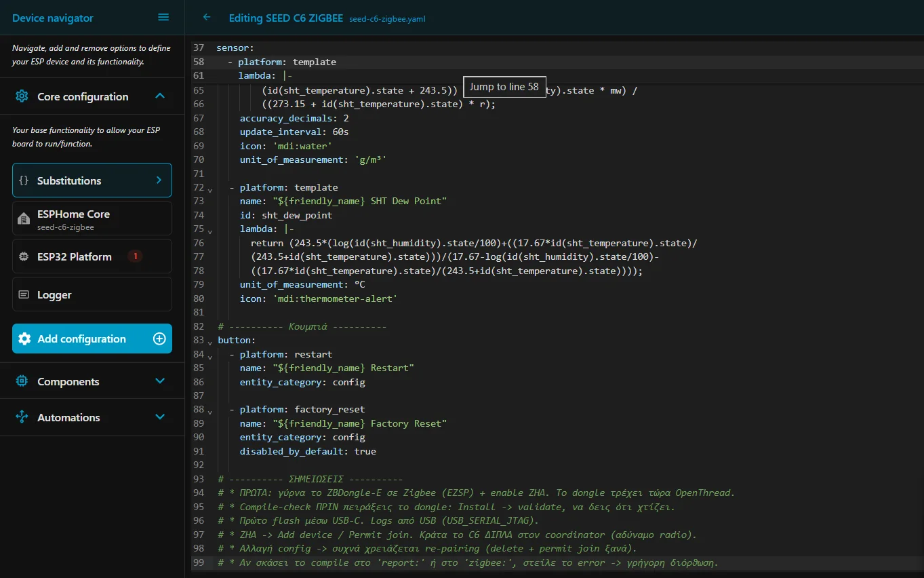Viewport: 924px width, 578px height.
Task: Click the Restart name line 85
Action: coord(327,368)
